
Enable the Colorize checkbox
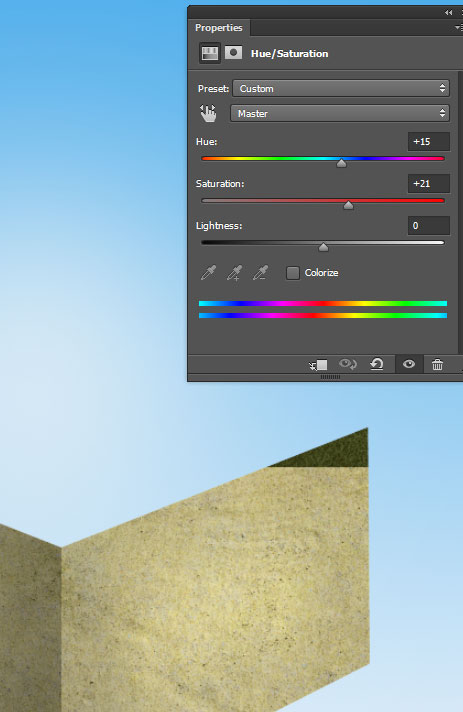293,273
